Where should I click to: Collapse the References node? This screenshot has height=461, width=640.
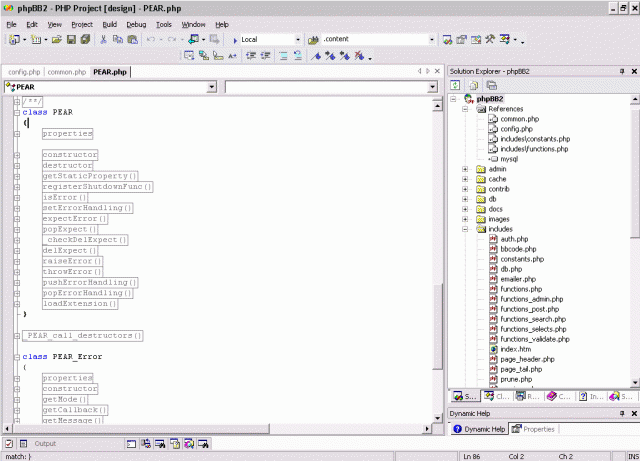[465, 109]
